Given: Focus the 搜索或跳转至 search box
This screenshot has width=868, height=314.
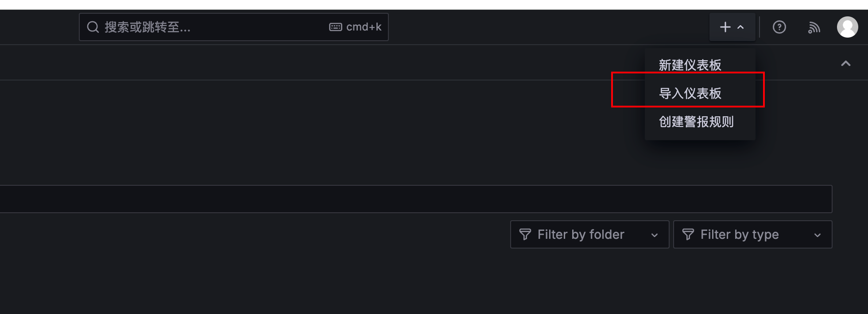Looking at the screenshot, I should pos(233,27).
